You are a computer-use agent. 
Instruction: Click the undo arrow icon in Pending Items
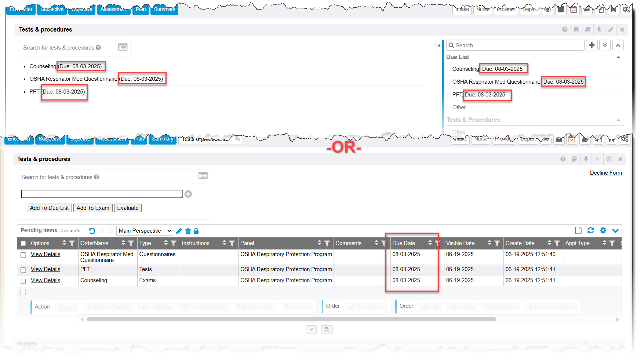pyautogui.click(x=92, y=231)
